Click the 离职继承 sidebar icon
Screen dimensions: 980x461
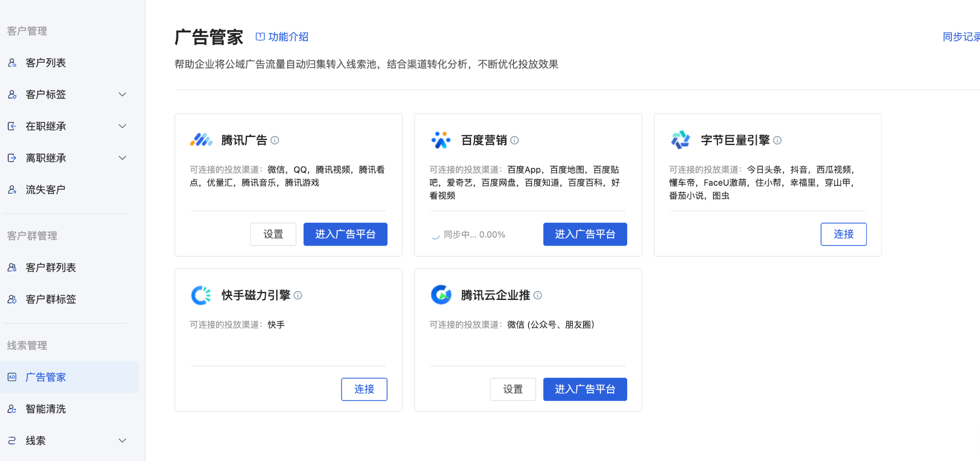pyautogui.click(x=12, y=158)
